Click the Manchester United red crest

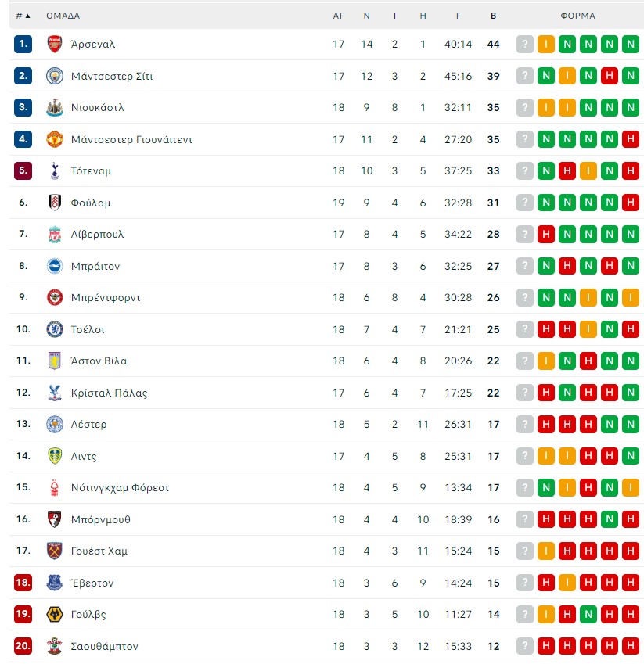(54, 139)
